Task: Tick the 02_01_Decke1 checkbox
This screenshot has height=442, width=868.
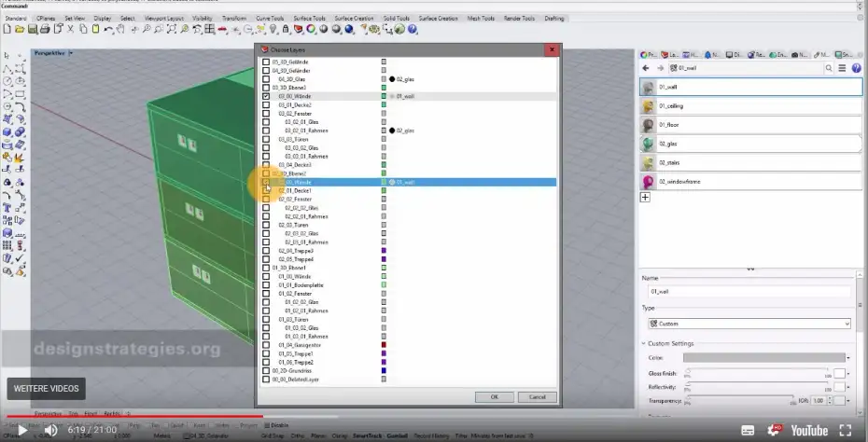Action: 266,191
